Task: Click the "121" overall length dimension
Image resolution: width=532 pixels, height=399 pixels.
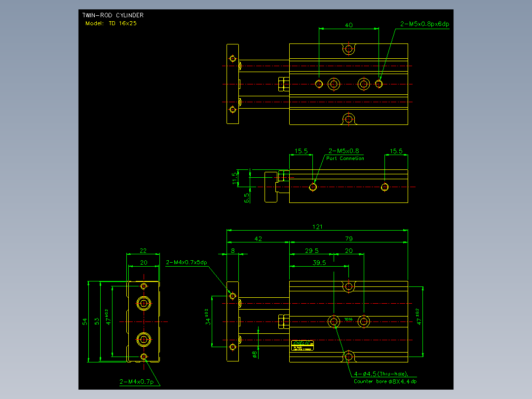Action: [317, 227]
